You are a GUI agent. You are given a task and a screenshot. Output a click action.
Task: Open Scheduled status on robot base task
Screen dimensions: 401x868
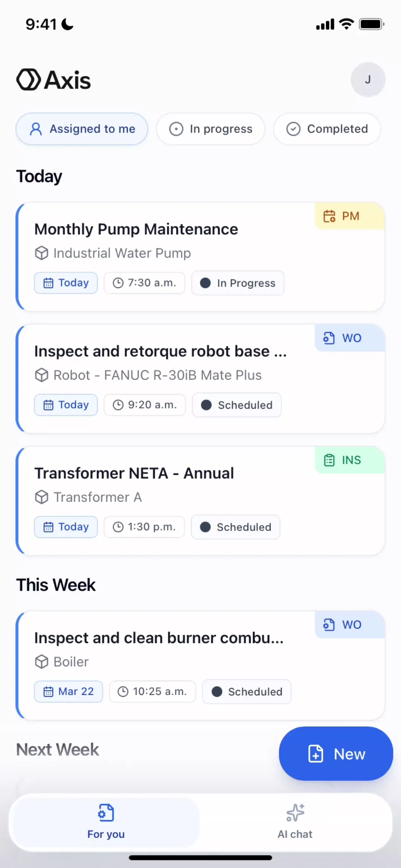[x=237, y=405]
